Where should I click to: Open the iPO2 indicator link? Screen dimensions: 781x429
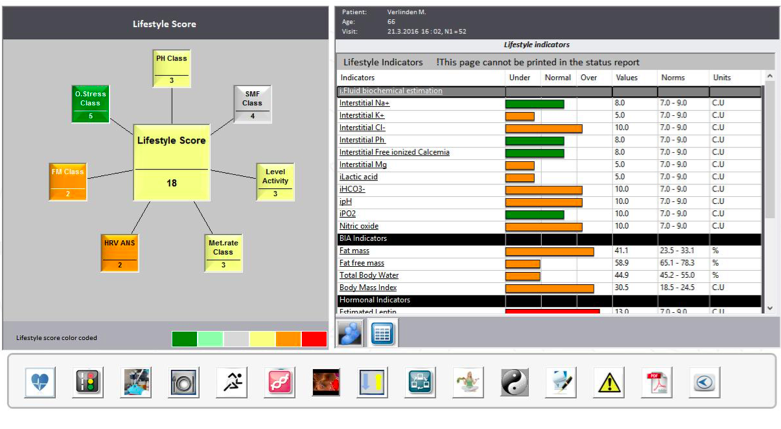[x=347, y=214]
